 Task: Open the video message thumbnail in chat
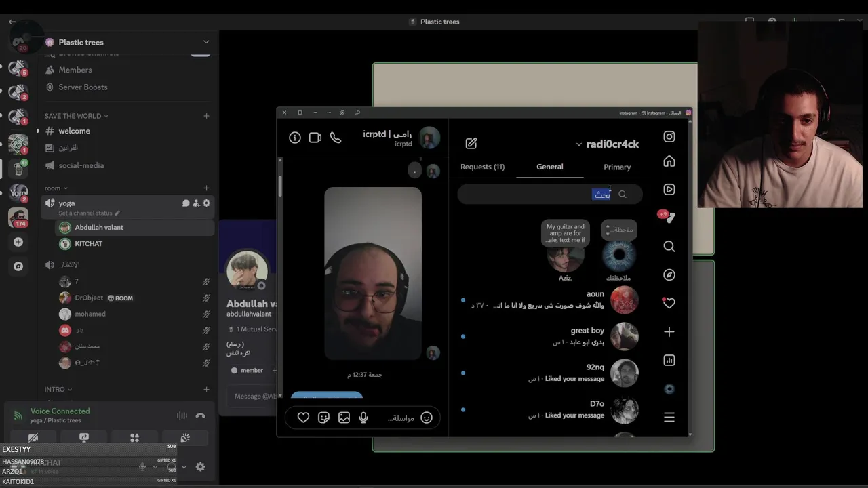373,273
